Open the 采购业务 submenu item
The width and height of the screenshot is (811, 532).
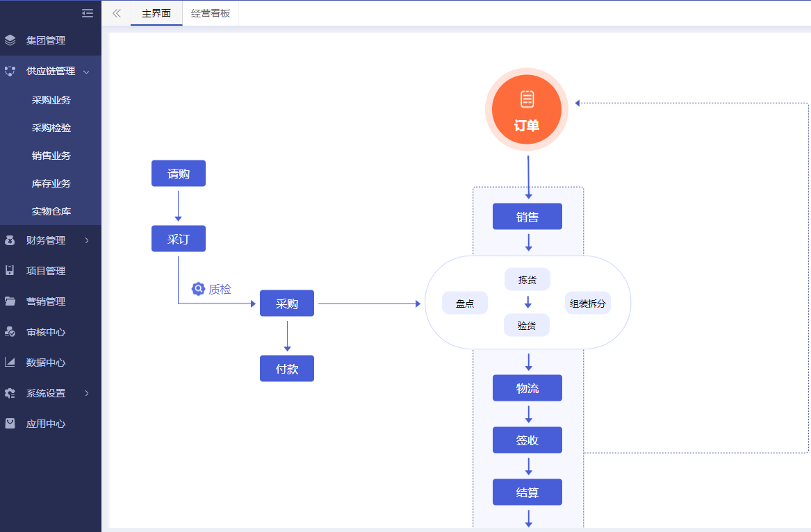[51, 100]
